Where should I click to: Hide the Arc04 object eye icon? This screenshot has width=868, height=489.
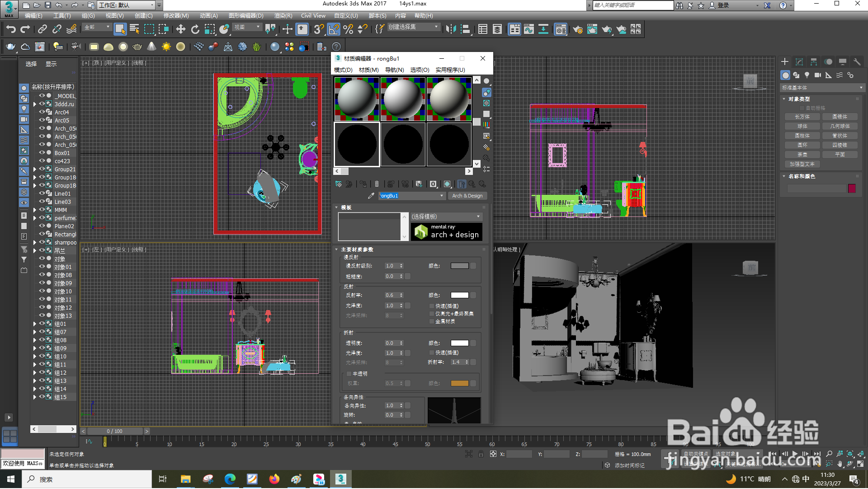click(42, 112)
